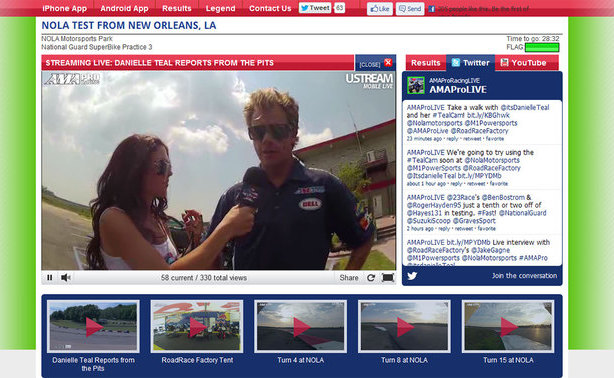
Task: Click 'National Guard SuperBike Practice 3' text
Action: (97, 47)
